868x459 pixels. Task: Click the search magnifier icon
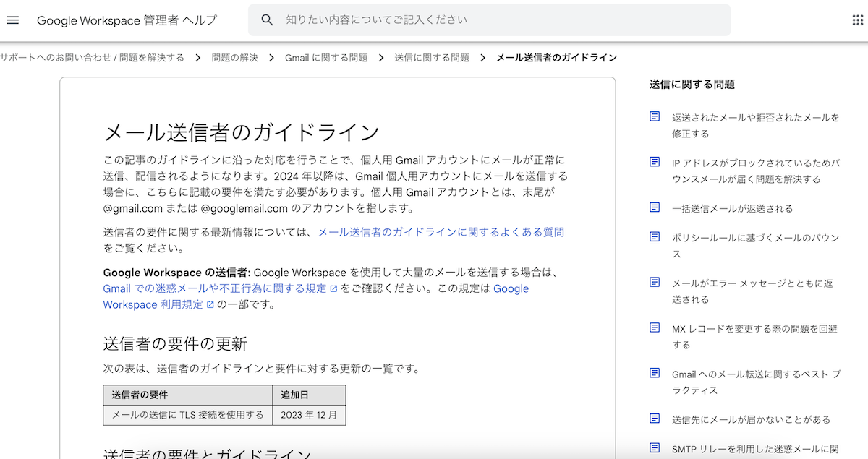pyautogui.click(x=267, y=20)
